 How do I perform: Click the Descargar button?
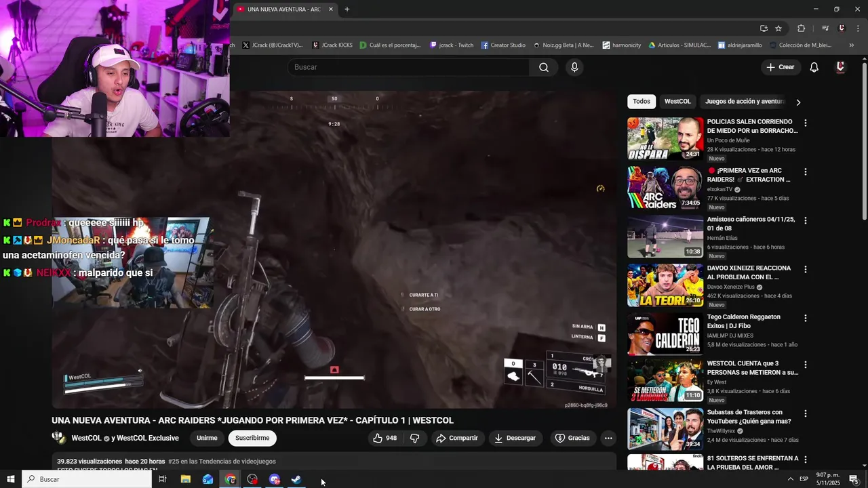(x=515, y=438)
